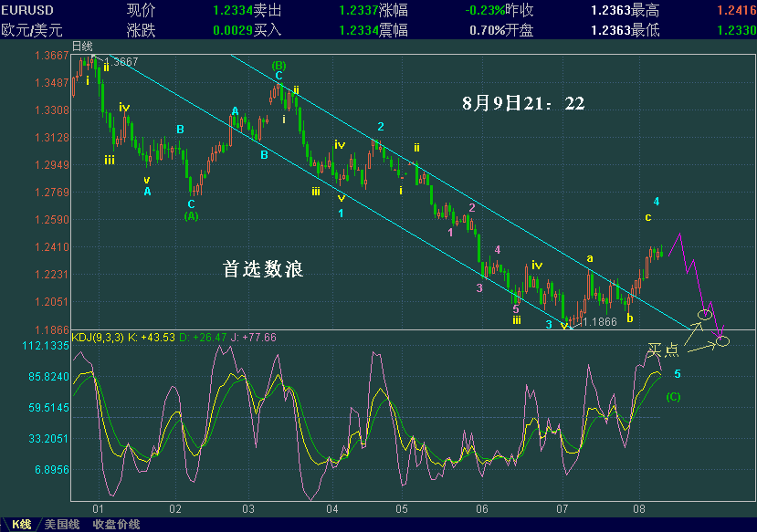The height and width of the screenshot is (532, 757).
Task: Click the 1.3128 price axis tick
Action: (x=52, y=138)
